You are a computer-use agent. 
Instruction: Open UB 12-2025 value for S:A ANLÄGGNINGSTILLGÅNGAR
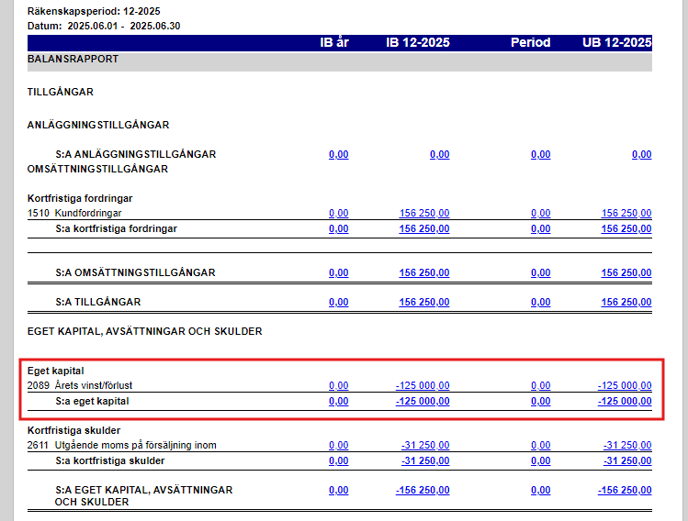click(x=641, y=155)
